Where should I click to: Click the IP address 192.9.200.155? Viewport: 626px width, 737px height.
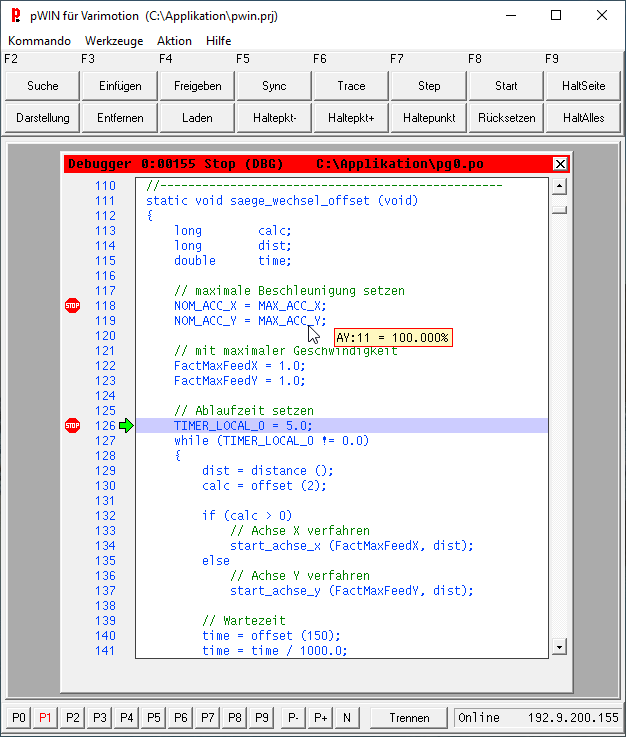click(x=573, y=718)
